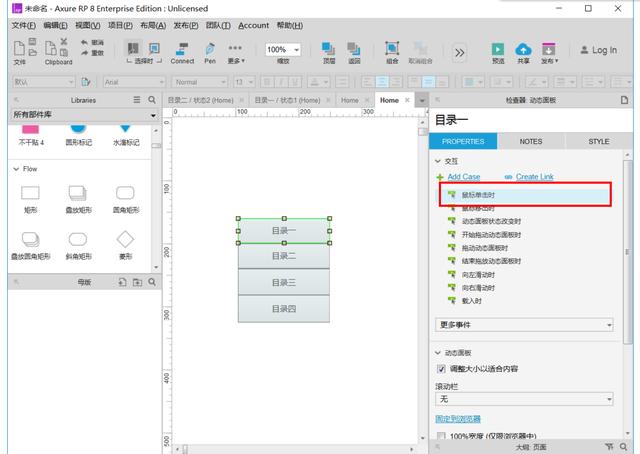The image size is (640, 454).
Task: Select the Pen tool
Action: (210, 49)
